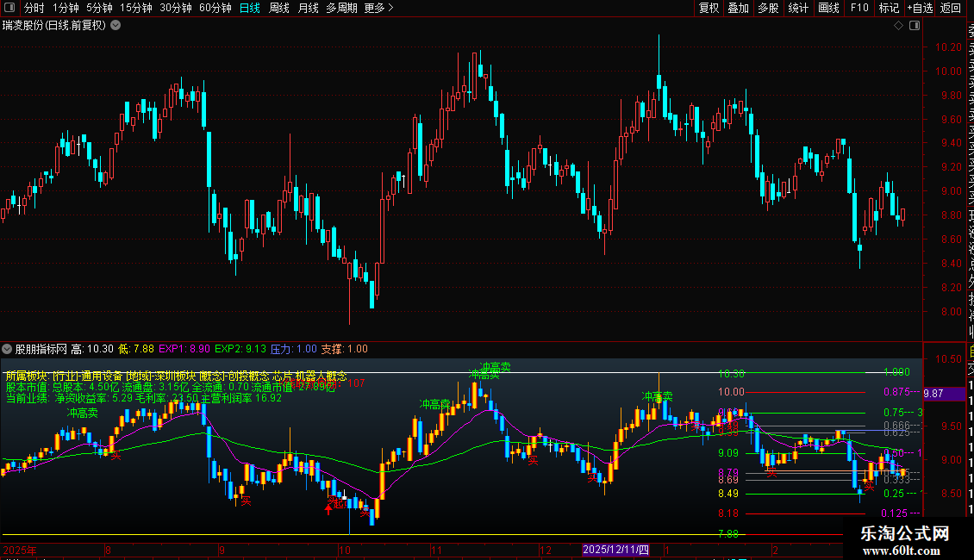Click the EXP1: 8.90 indicator value

coord(184,349)
